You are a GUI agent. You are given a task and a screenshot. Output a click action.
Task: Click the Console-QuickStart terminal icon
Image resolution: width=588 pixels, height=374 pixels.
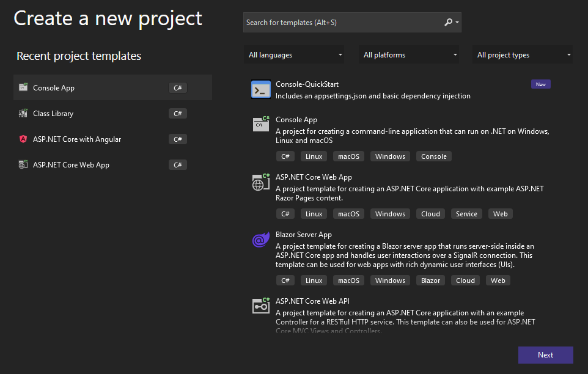point(261,90)
